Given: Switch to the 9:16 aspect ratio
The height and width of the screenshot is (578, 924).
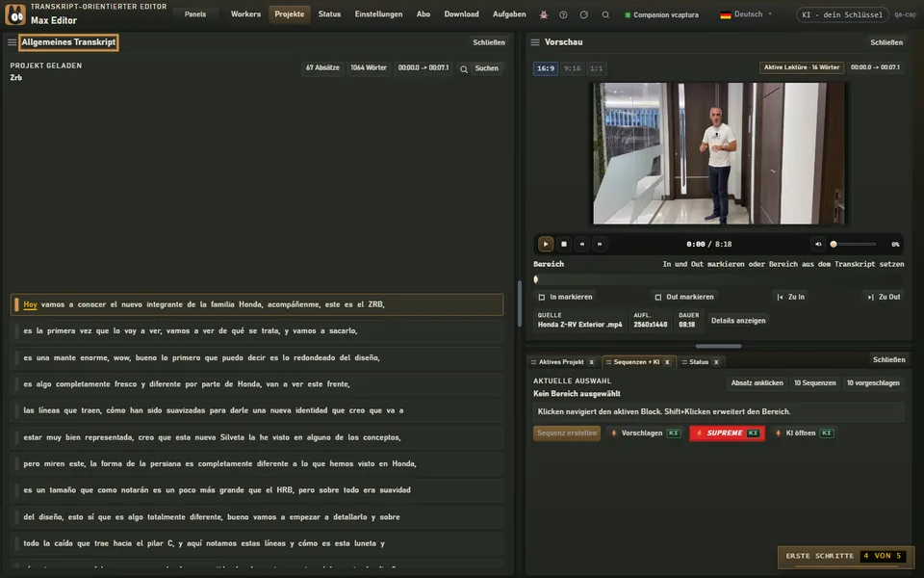Looking at the screenshot, I should coord(572,68).
